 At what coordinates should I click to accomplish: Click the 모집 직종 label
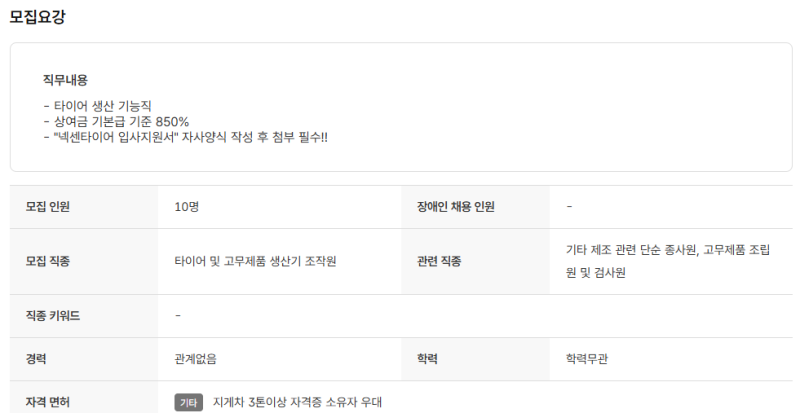coord(47,261)
